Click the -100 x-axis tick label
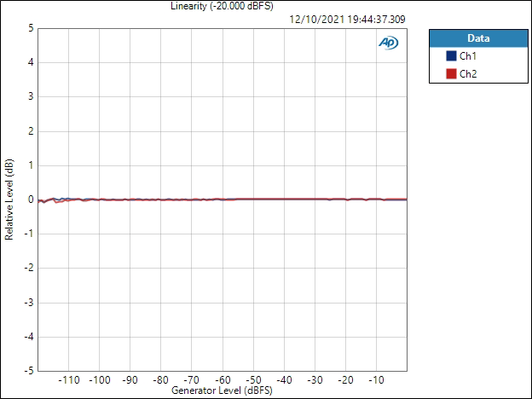532x399 pixels. tap(100, 380)
